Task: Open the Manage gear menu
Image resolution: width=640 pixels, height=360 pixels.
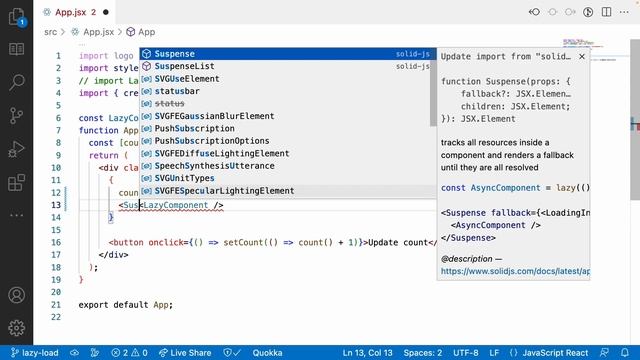Action: [16, 328]
